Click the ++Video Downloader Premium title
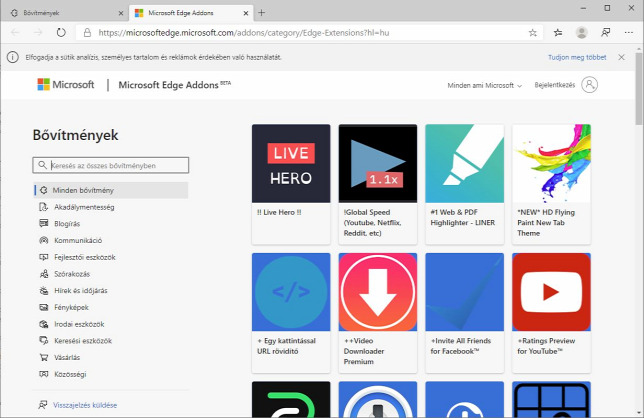This screenshot has height=418, width=644. pyautogui.click(x=364, y=351)
